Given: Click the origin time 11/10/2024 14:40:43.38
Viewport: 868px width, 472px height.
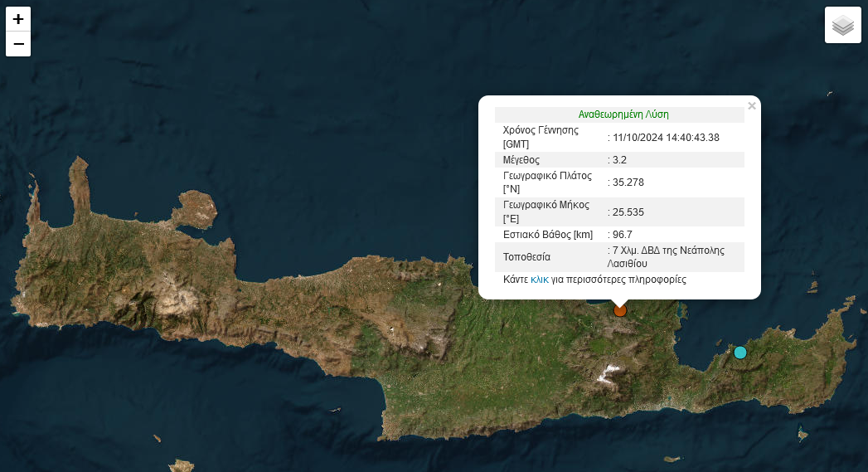Looking at the screenshot, I should pos(666,138).
